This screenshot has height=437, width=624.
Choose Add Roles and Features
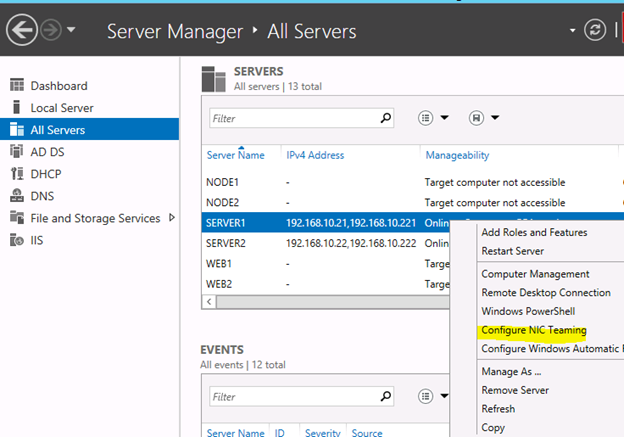click(x=534, y=232)
